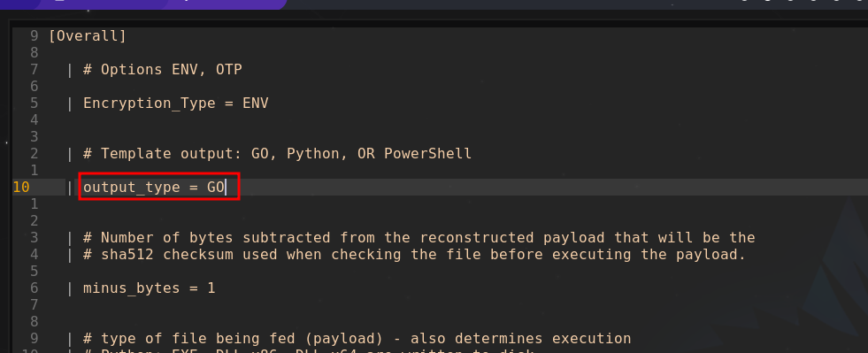Click 'Number of bytes subtracted' comment line
This screenshot has height=353, width=868.
pyautogui.click(x=419, y=238)
